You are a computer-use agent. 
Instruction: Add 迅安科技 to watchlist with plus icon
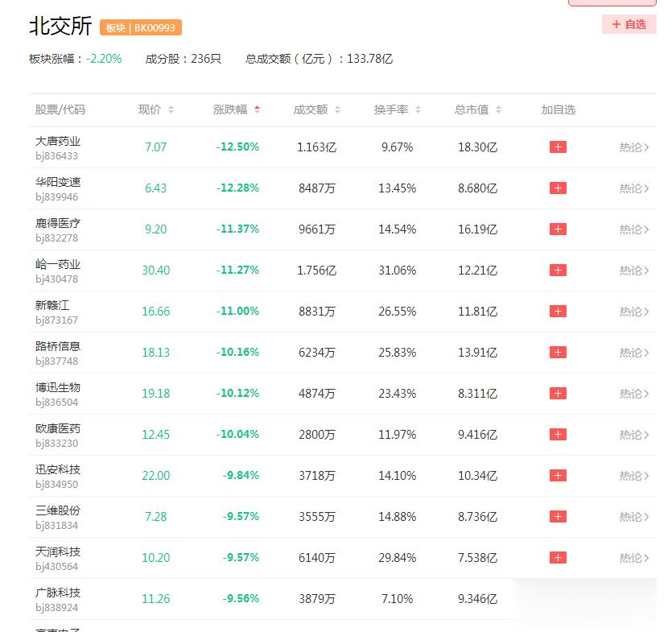pos(558,476)
